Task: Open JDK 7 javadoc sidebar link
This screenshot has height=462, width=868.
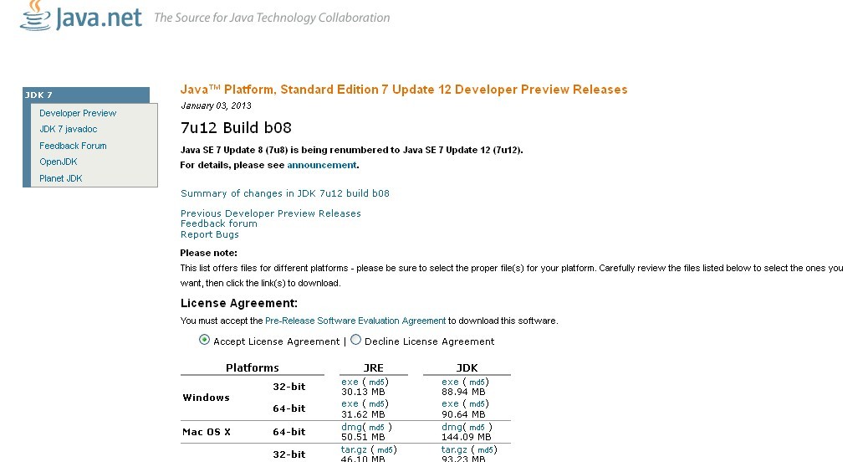Action: click(68, 129)
